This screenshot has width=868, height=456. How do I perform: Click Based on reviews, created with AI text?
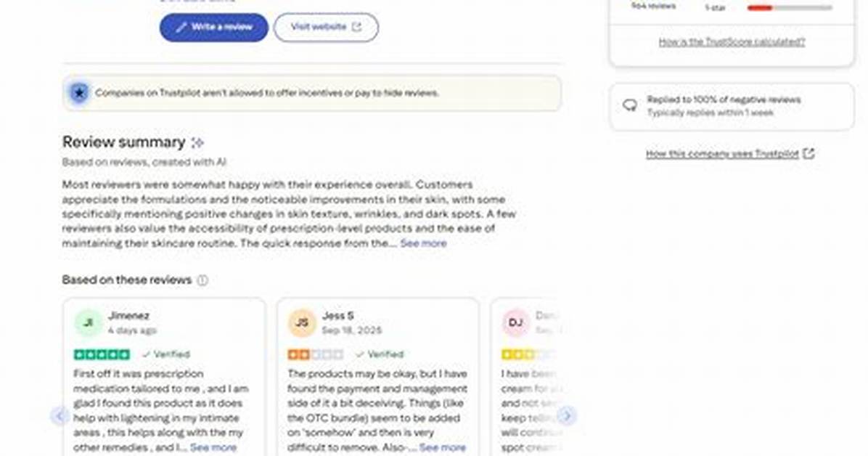144,163
